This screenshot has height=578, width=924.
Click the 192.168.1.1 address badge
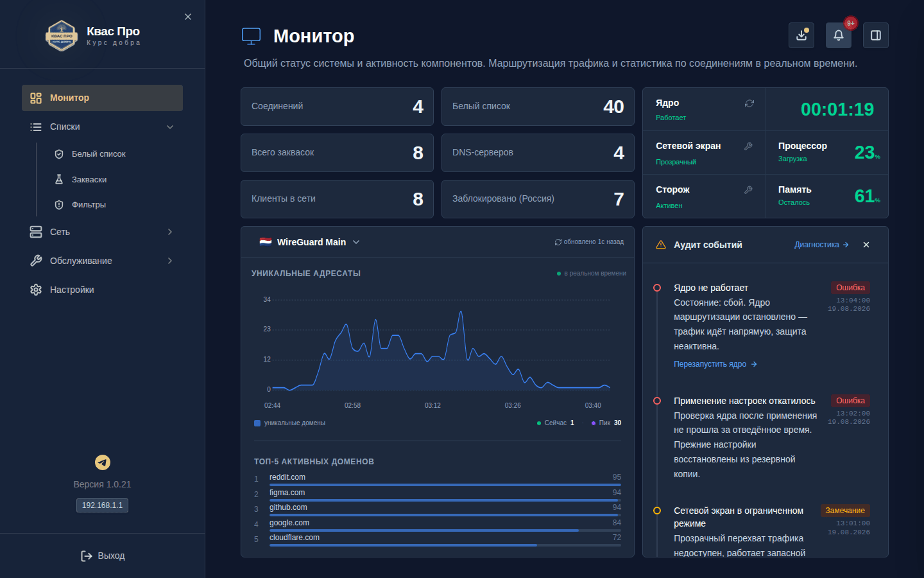click(103, 505)
